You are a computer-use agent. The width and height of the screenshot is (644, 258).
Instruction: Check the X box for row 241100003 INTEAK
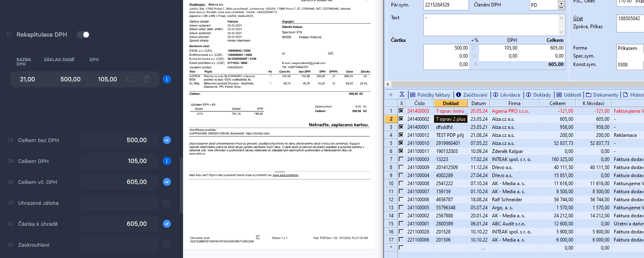tap(401, 159)
